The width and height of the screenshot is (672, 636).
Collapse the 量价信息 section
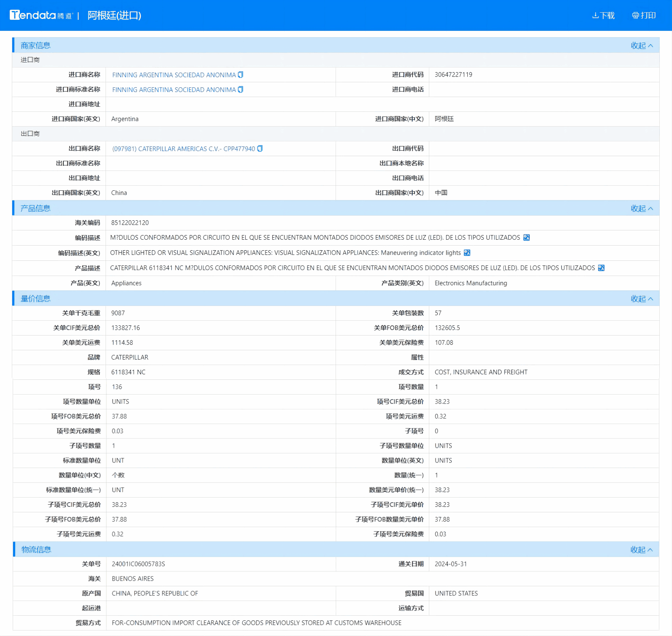642,299
